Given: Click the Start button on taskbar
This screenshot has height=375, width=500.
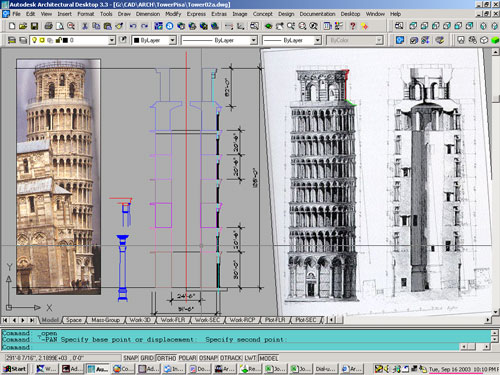Looking at the screenshot, I should coord(15,369).
